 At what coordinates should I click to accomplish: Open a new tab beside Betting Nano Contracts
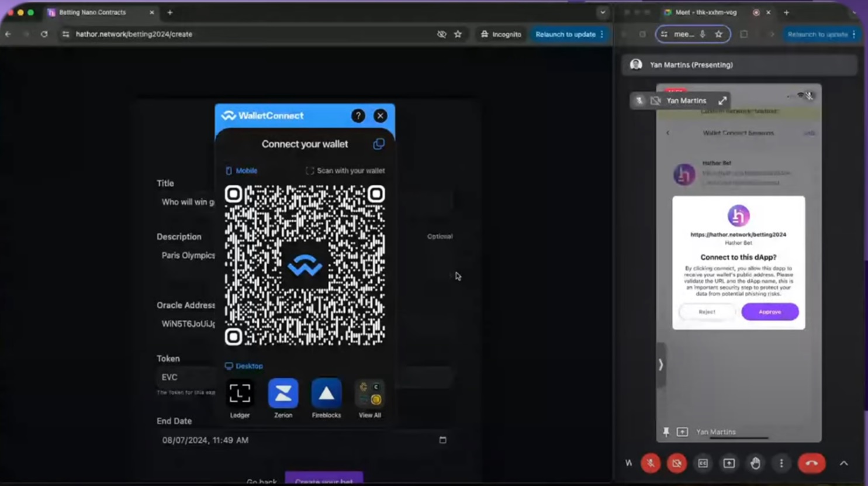coord(170,12)
